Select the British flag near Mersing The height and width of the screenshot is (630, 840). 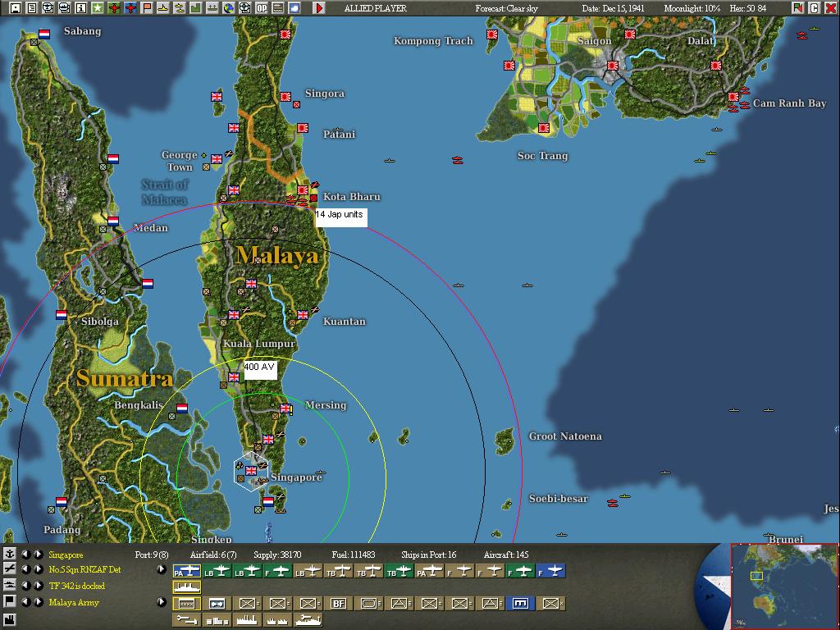click(285, 409)
